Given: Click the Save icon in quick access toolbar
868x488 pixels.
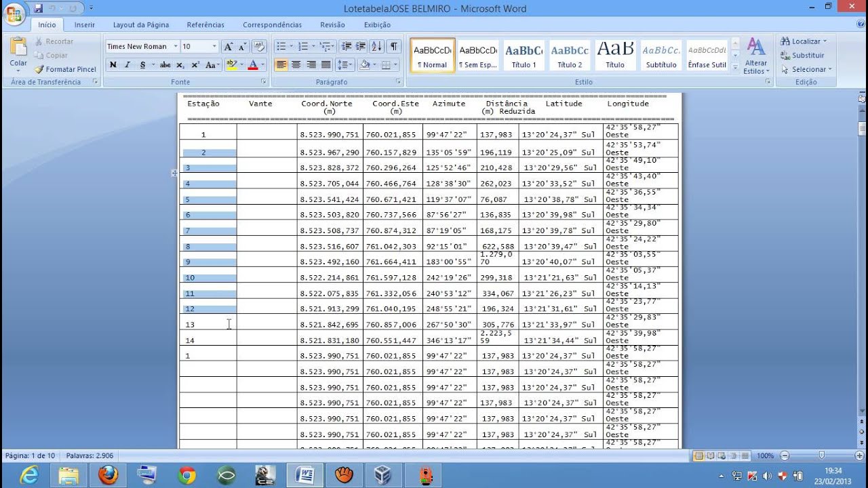Looking at the screenshot, I should [x=38, y=9].
